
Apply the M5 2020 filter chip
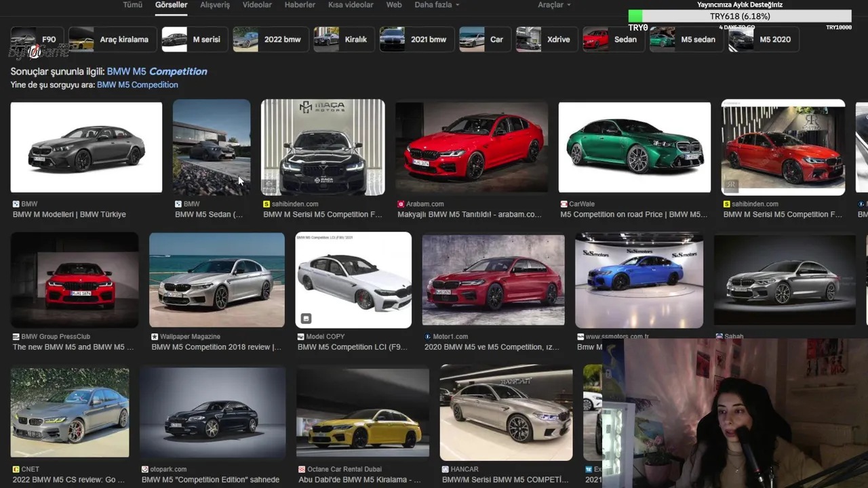click(764, 39)
